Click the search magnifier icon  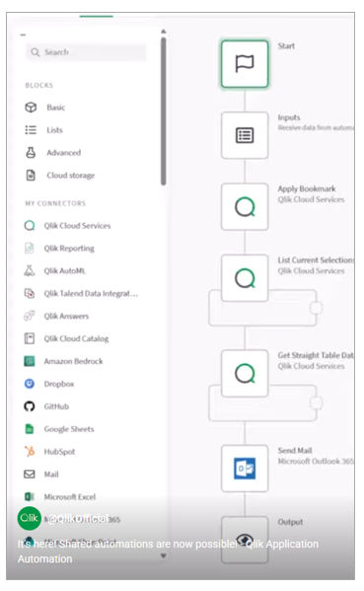(x=36, y=52)
